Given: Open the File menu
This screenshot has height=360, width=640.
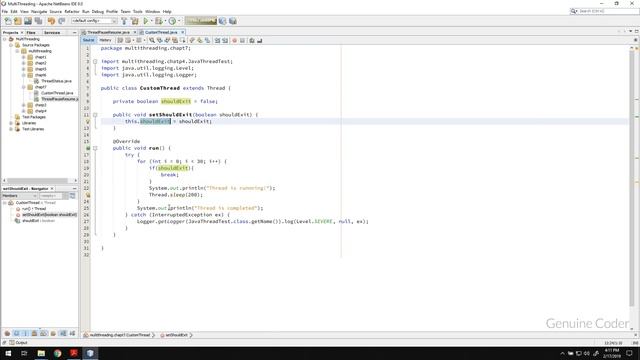Looking at the screenshot, I should coord(4,11).
